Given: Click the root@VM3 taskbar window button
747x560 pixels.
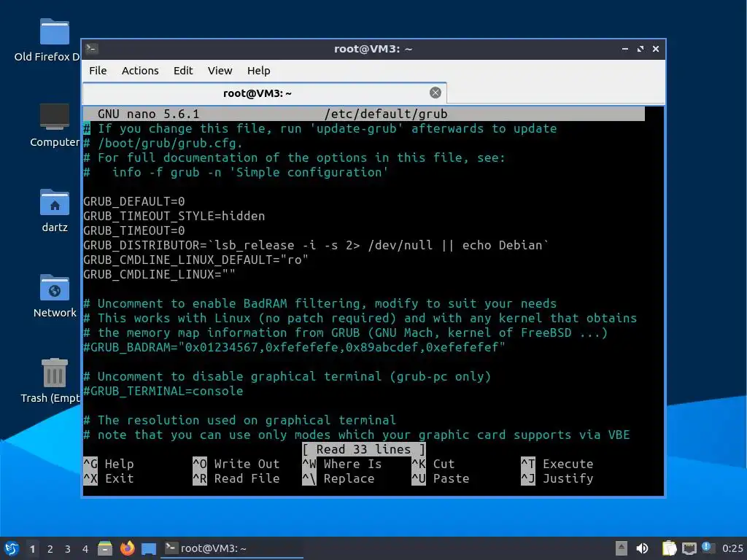Looking at the screenshot, I should tap(231, 548).
